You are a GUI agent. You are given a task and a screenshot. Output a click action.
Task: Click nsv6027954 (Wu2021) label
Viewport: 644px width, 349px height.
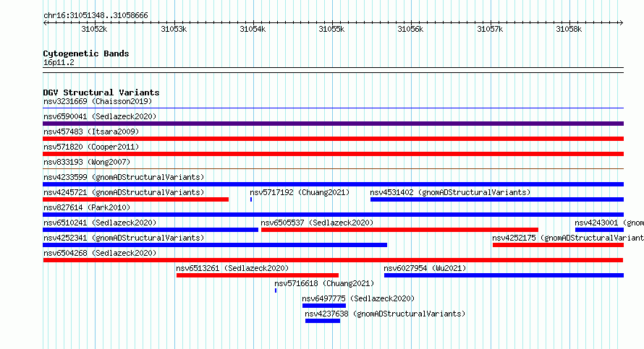click(425, 268)
